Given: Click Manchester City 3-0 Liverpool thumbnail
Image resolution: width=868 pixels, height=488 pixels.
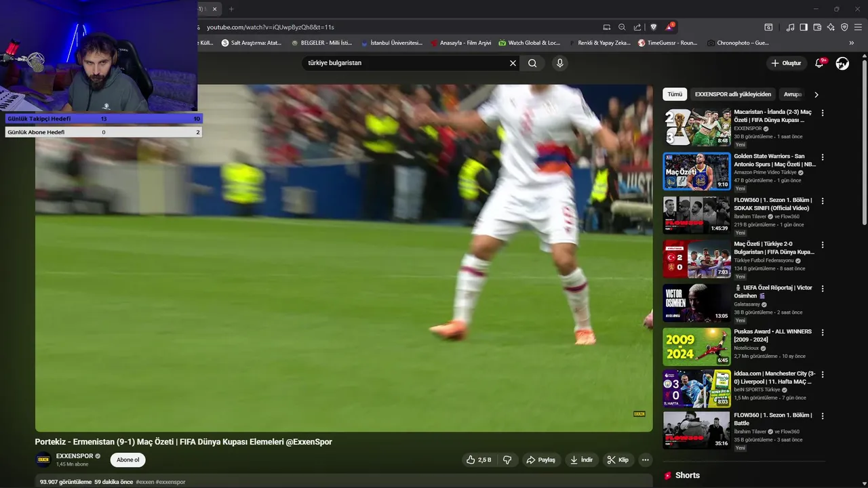Looking at the screenshot, I should click(x=696, y=388).
